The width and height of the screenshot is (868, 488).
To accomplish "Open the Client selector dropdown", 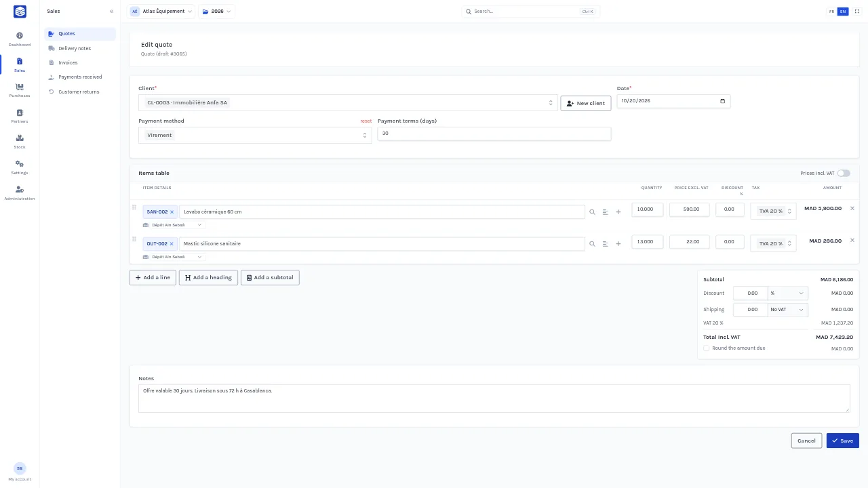I will [348, 103].
